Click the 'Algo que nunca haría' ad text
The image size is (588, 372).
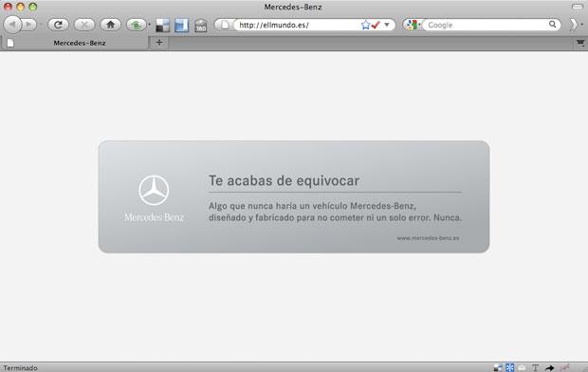coord(335,212)
